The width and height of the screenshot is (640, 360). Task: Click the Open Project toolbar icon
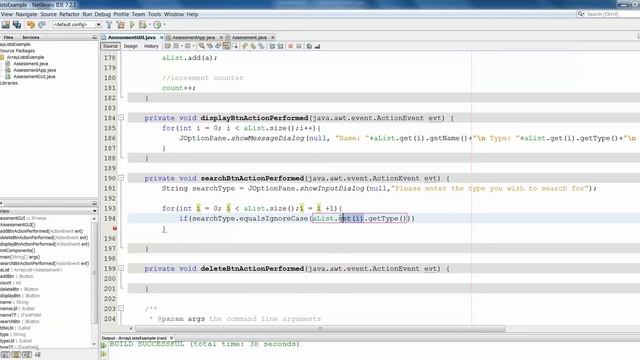(6, 24)
